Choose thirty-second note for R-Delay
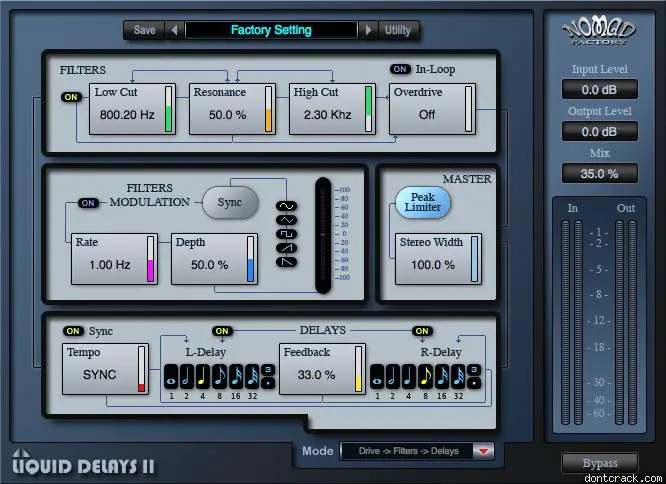666x484 pixels. pos(458,376)
